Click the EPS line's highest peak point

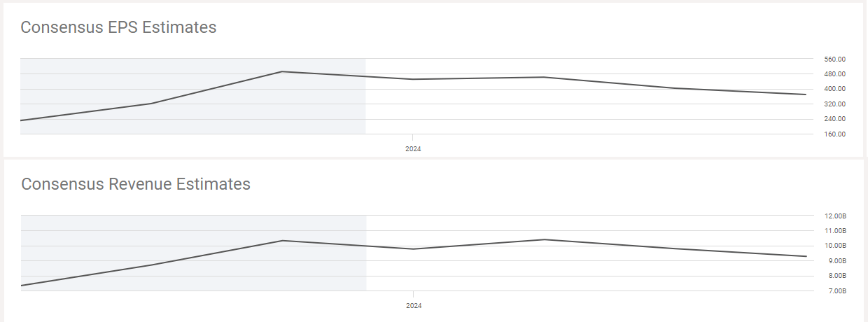[281, 71]
